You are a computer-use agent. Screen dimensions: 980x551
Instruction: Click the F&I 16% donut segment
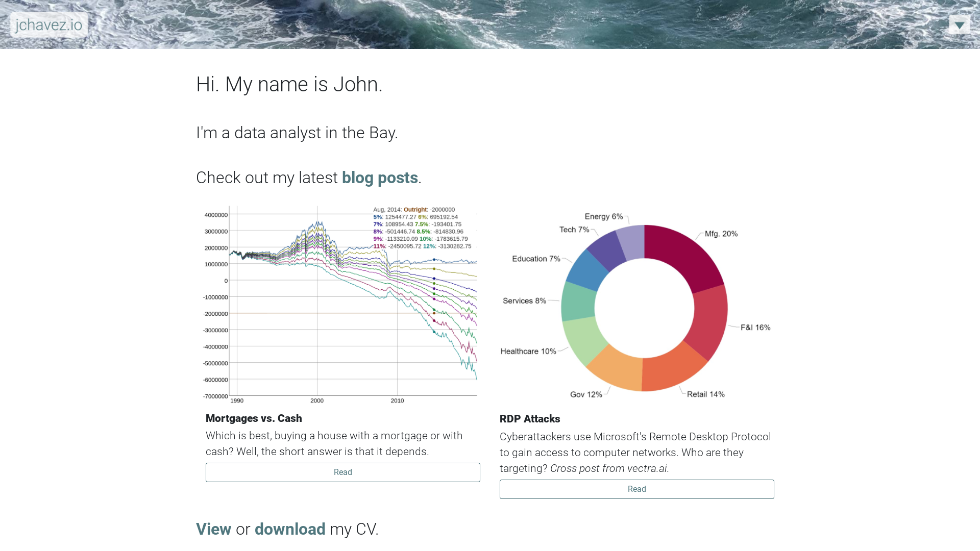(x=708, y=322)
